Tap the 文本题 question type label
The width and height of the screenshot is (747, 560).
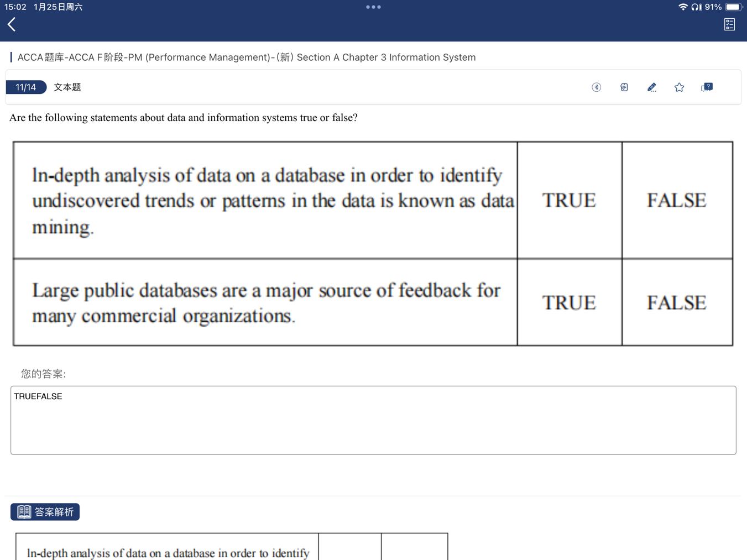coord(67,87)
